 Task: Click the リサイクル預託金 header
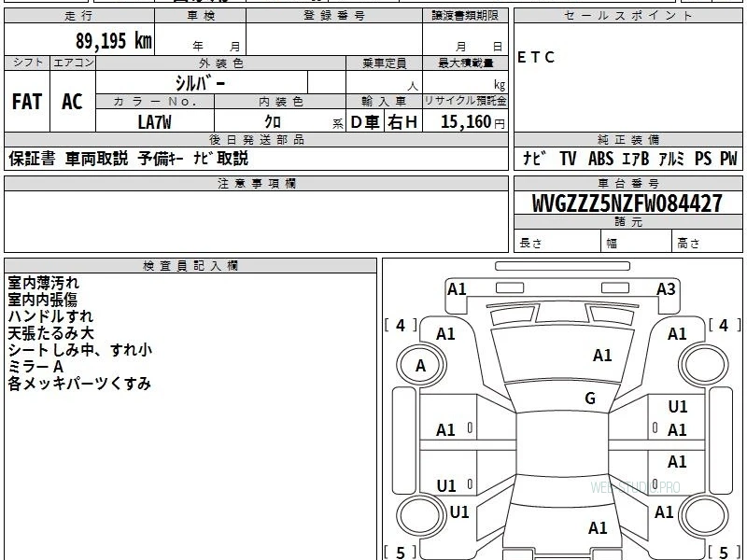click(465, 101)
